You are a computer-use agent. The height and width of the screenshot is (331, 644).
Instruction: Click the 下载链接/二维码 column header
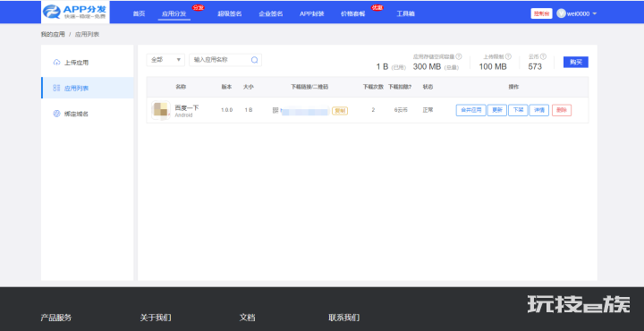click(x=309, y=87)
